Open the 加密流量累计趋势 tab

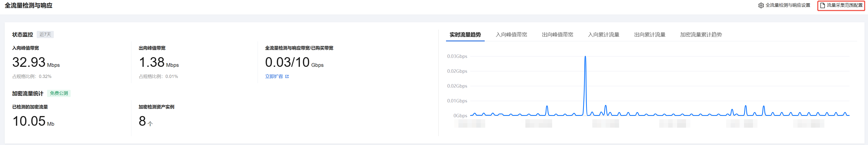tap(701, 35)
